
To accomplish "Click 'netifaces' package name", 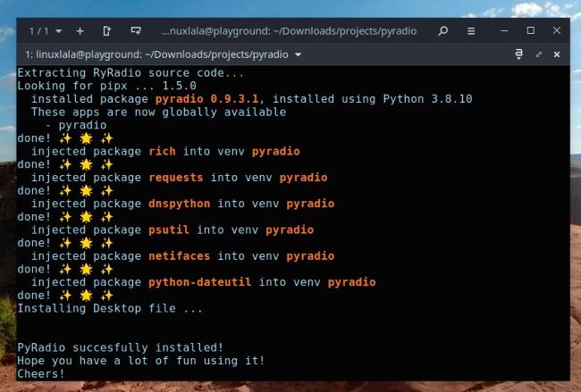I will click(180, 256).
